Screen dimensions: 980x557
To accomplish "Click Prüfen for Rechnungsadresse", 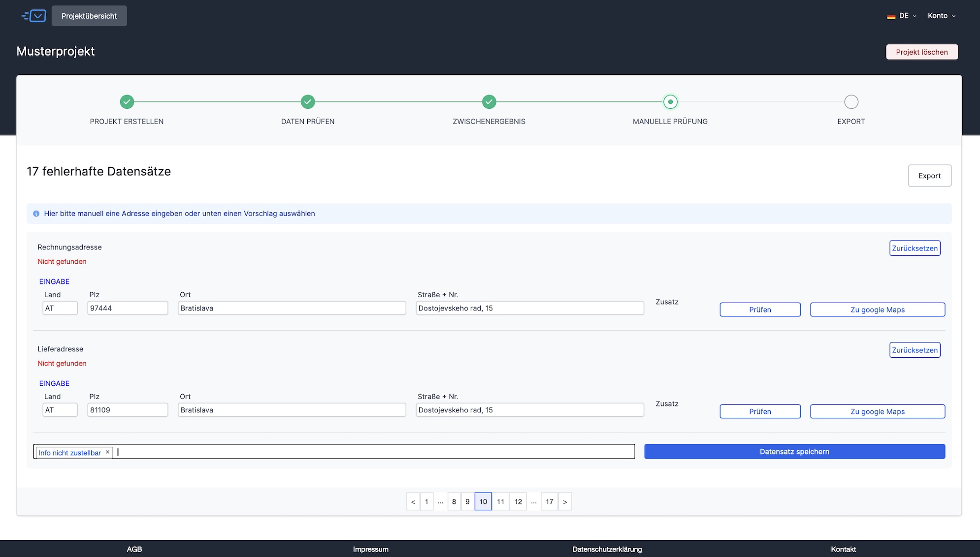I will 760,309.
